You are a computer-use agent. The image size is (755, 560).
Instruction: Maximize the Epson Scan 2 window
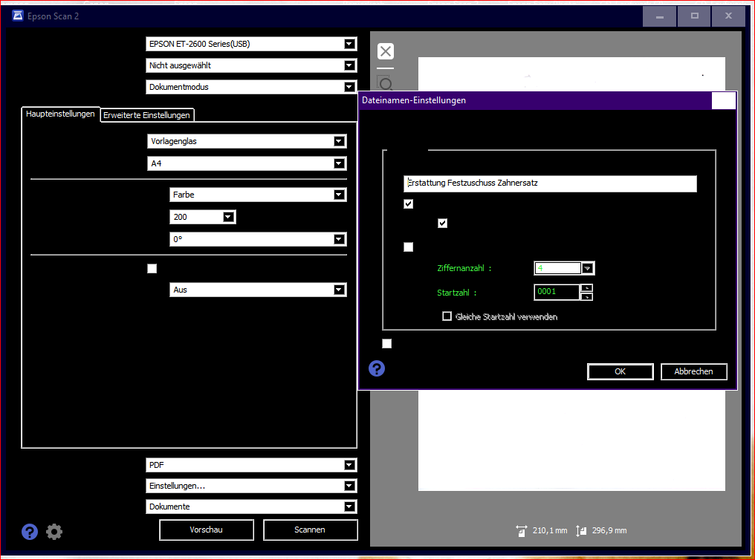(x=694, y=17)
